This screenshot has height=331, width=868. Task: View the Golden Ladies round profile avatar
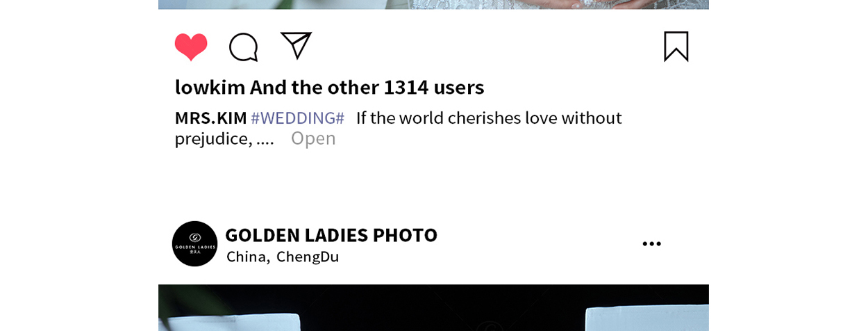[x=194, y=243]
